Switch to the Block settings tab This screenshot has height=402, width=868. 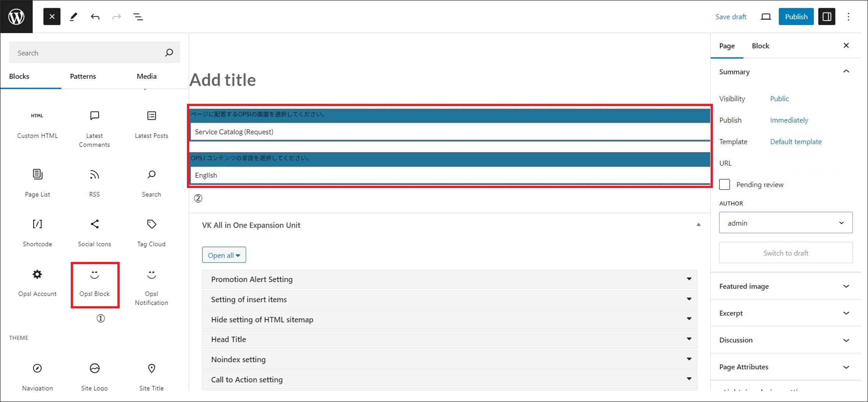[x=760, y=46]
